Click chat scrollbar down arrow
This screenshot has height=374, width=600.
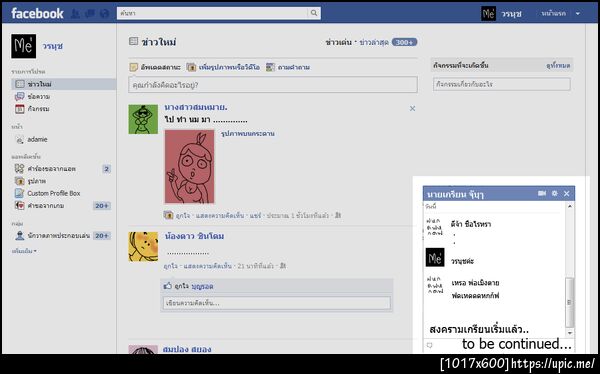(570, 333)
